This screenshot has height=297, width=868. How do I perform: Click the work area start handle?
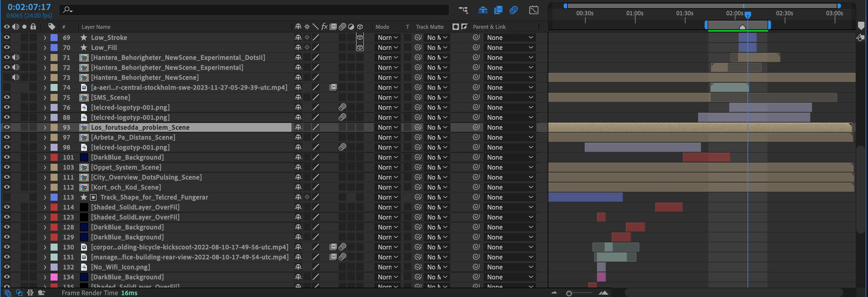(706, 25)
